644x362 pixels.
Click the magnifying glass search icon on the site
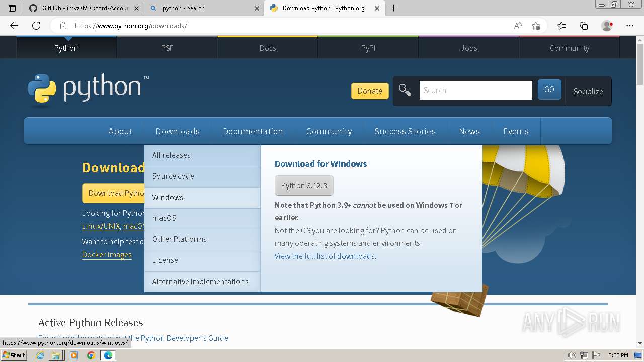pyautogui.click(x=405, y=90)
